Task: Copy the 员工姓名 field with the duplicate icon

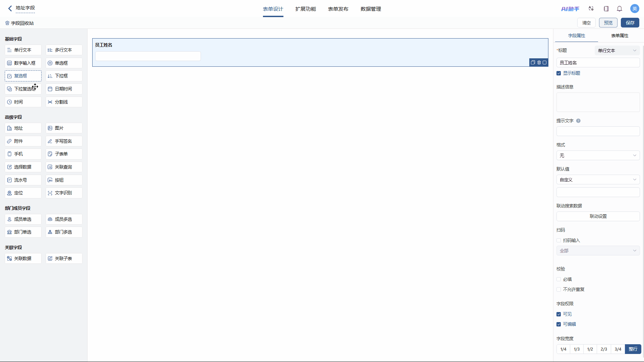Action: (x=533, y=63)
